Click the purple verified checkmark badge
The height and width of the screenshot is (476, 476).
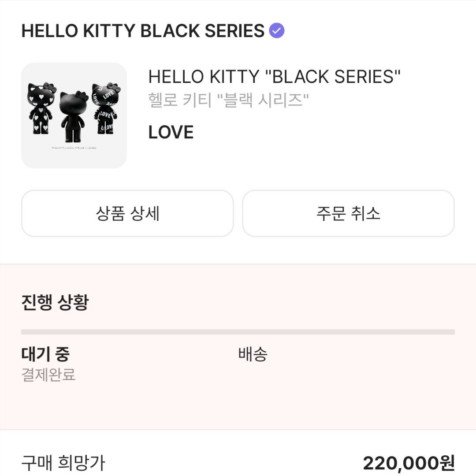pos(276,31)
